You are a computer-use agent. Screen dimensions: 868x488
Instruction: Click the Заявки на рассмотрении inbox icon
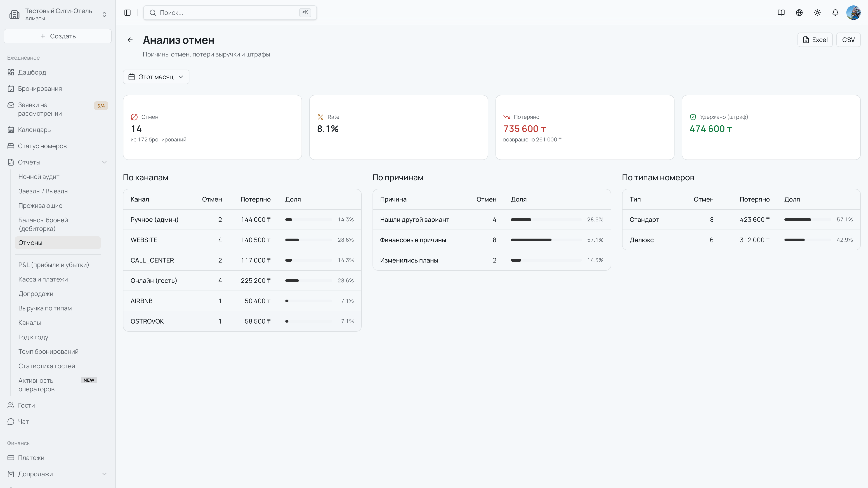coord(11,105)
